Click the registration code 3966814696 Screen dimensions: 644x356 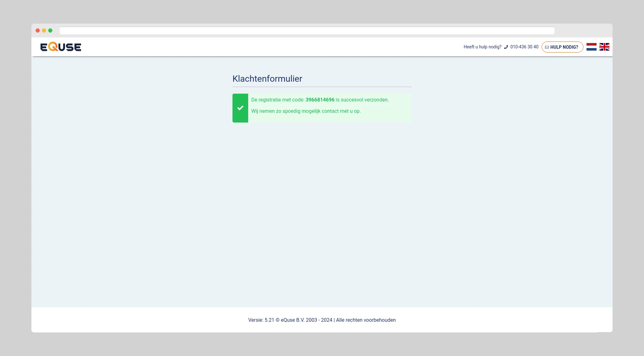(x=320, y=100)
